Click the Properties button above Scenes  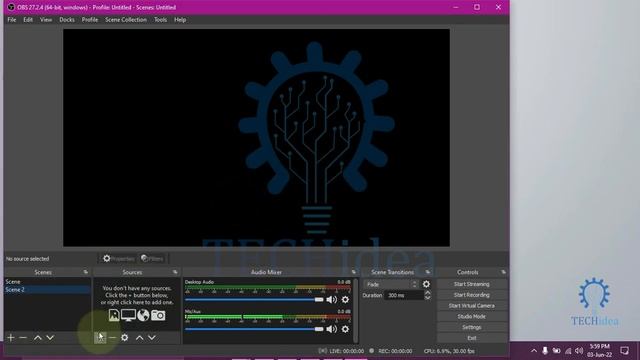pos(118,258)
